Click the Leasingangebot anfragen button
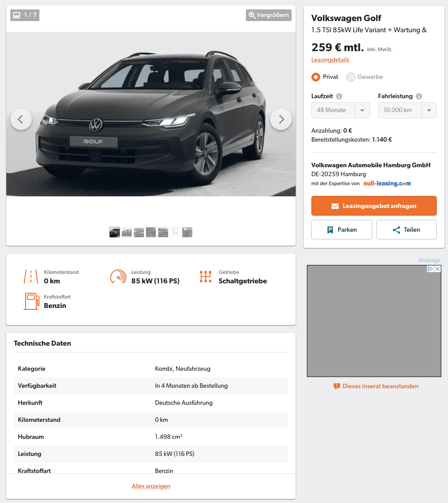 coord(374,206)
